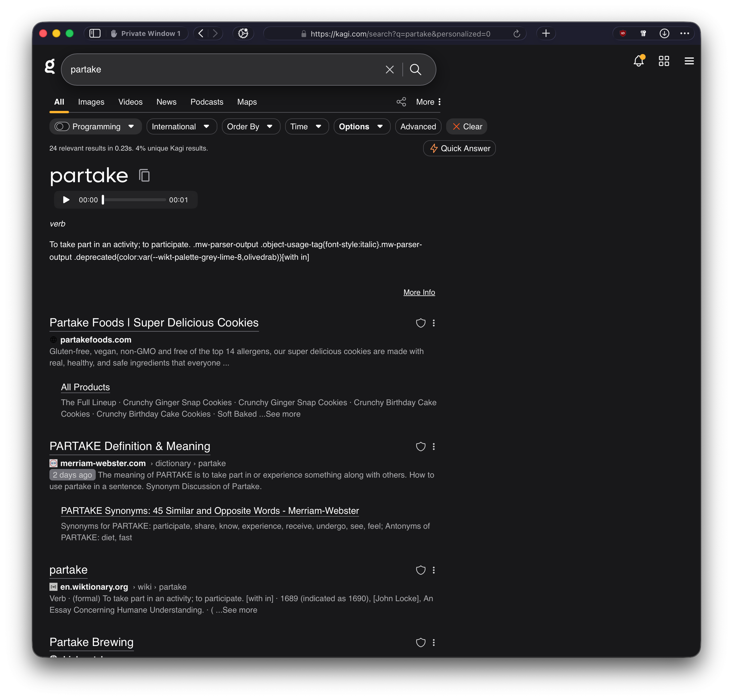Click the share results icon
Image resolution: width=733 pixels, height=700 pixels.
tap(401, 102)
